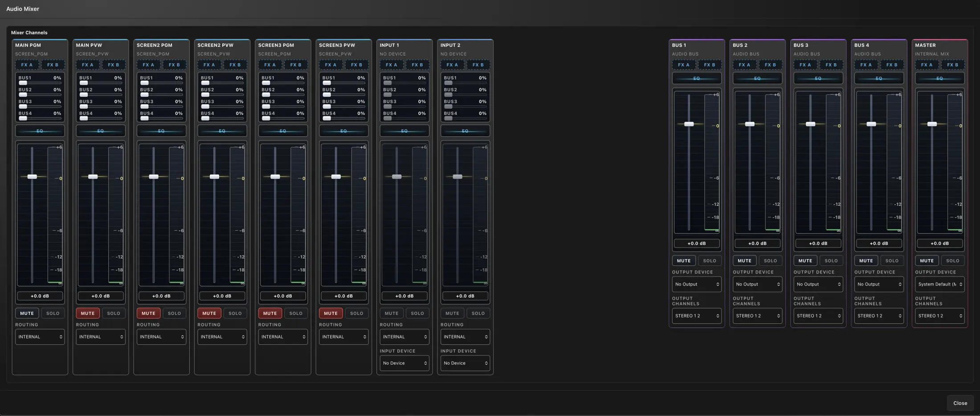Viewport: 980px width, 416px height.
Task: Open SCREEN2 PVW routing dropdown
Action: point(222,337)
